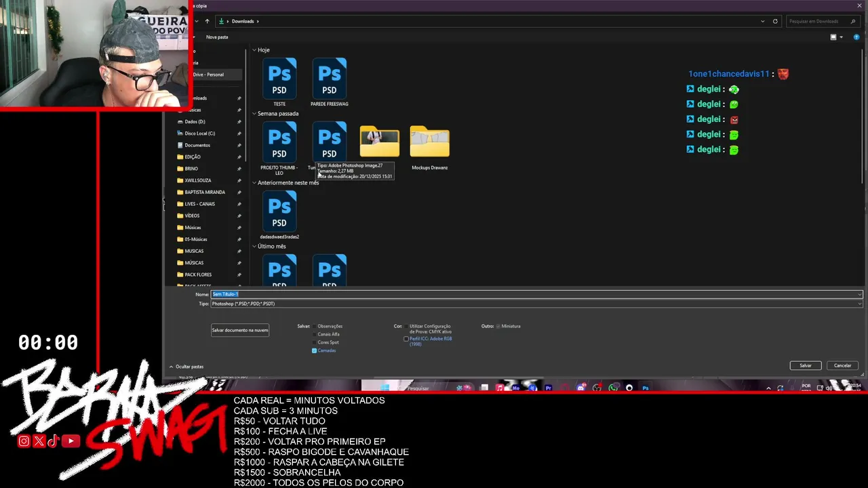This screenshot has height=488, width=868.
Task: Click Salvar documento na nuvem button
Action: coord(240,330)
